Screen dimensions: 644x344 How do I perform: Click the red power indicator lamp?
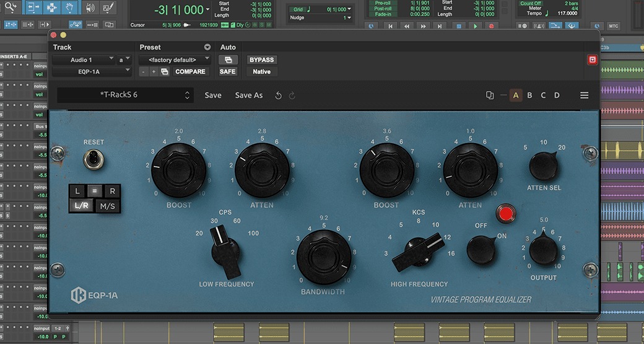pyautogui.click(x=505, y=214)
